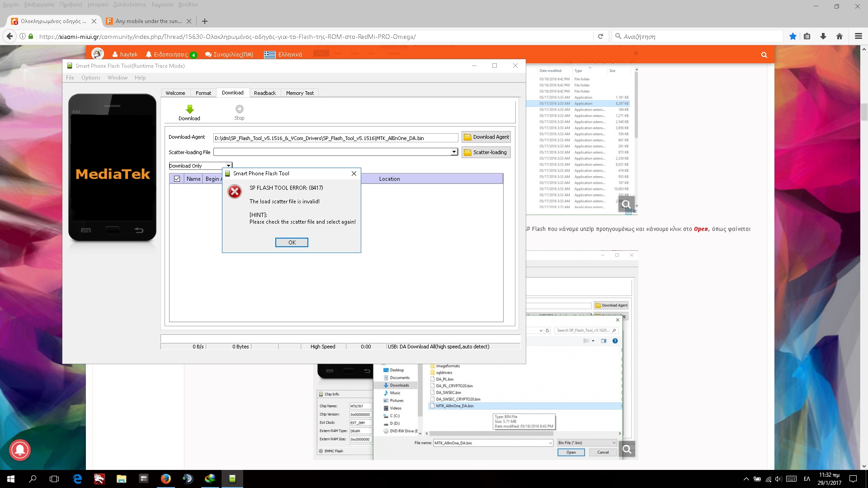
Task: Open the Firefox hamburger menu
Action: click(x=858, y=37)
